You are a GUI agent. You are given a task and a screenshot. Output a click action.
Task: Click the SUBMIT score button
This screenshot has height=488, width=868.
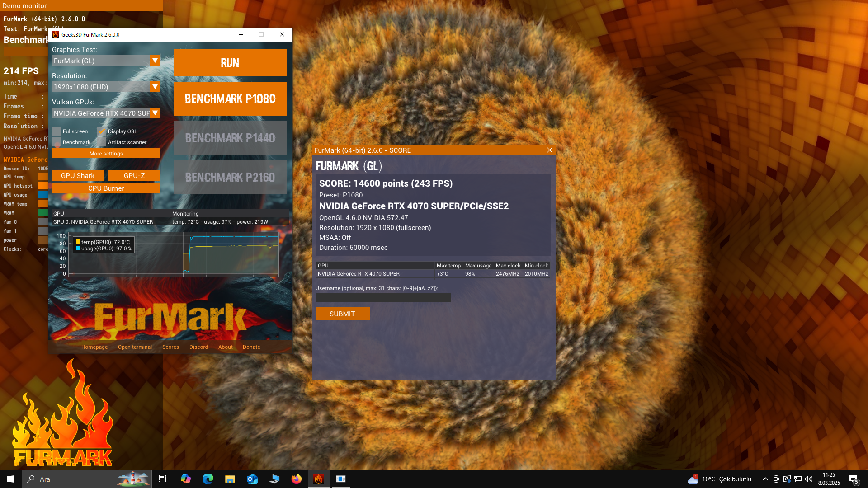342,314
